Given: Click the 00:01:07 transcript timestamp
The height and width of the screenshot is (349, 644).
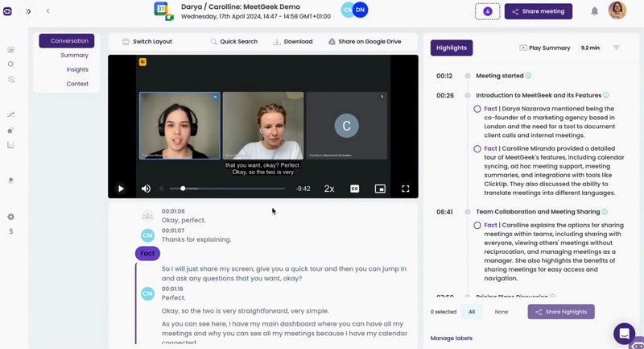Looking at the screenshot, I should pyautogui.click(x=173, y=231).
